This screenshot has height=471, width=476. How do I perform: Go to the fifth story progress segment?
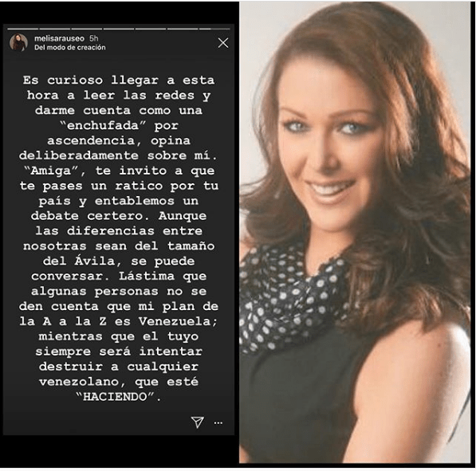151,29
